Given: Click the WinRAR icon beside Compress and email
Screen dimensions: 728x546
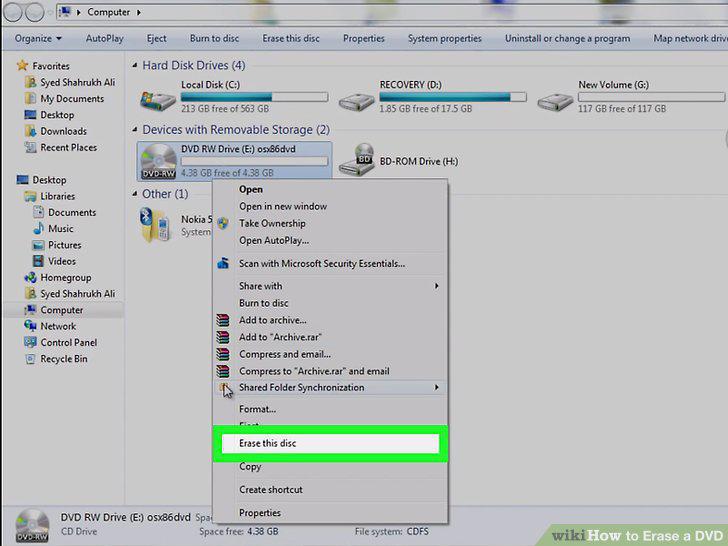Looking at the screenshot, I should [223, 354].
